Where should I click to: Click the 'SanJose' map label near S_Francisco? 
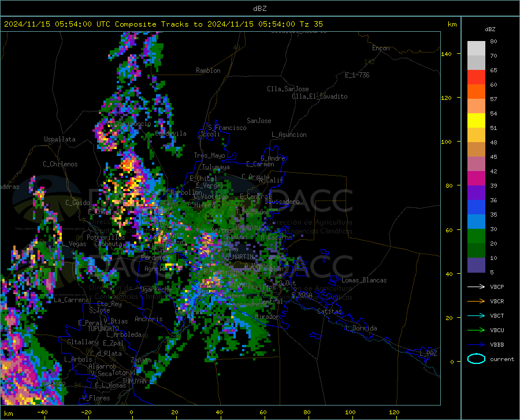[x=259, y=121]
